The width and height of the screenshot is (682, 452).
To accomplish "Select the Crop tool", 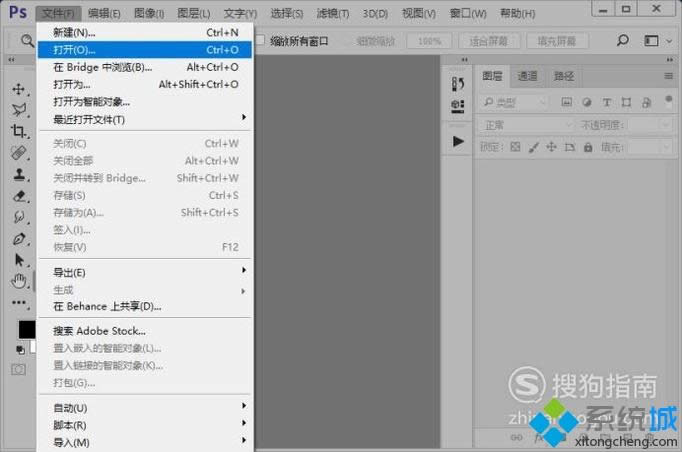I will click(x=18, y=131).
